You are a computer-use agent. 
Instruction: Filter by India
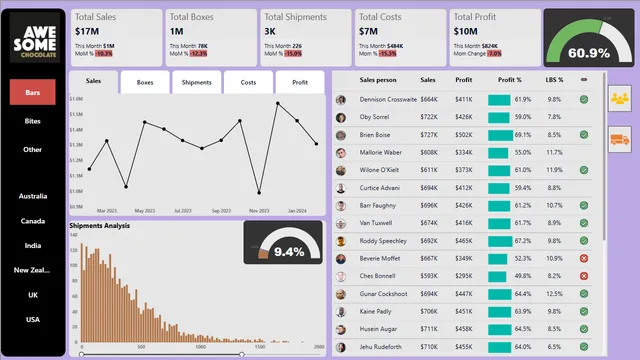[33, 246]
